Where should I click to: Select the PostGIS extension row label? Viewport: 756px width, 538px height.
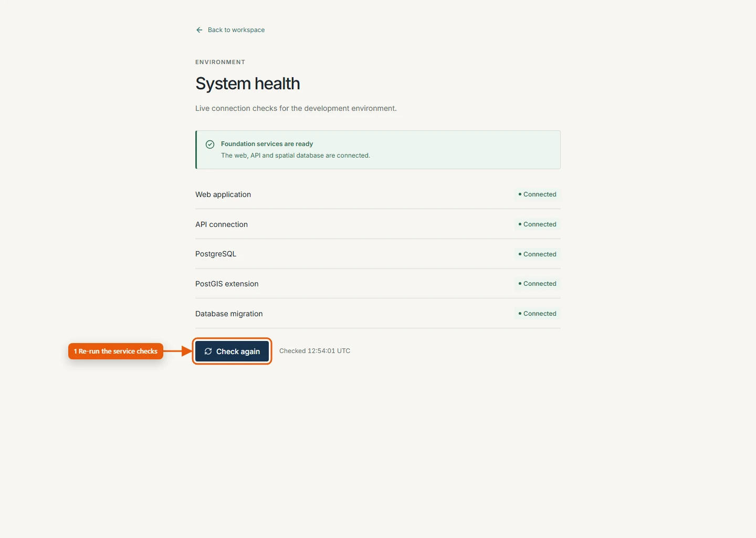coord(227,284)
